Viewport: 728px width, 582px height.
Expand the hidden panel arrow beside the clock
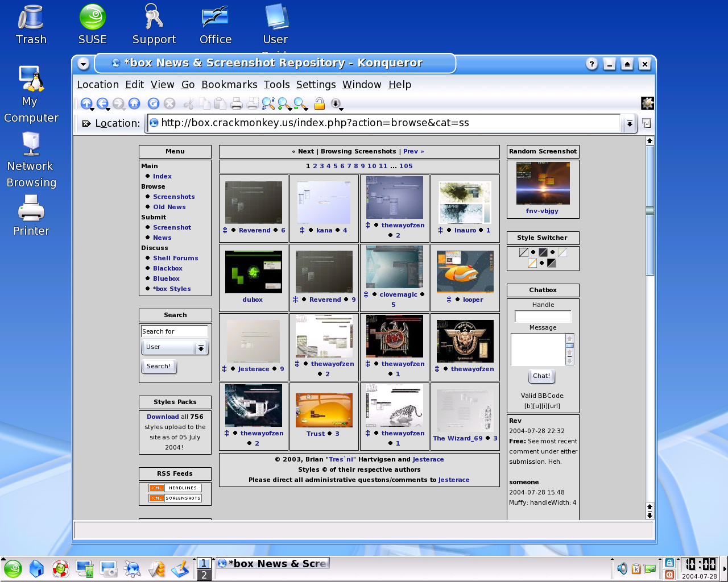[725, 568]
